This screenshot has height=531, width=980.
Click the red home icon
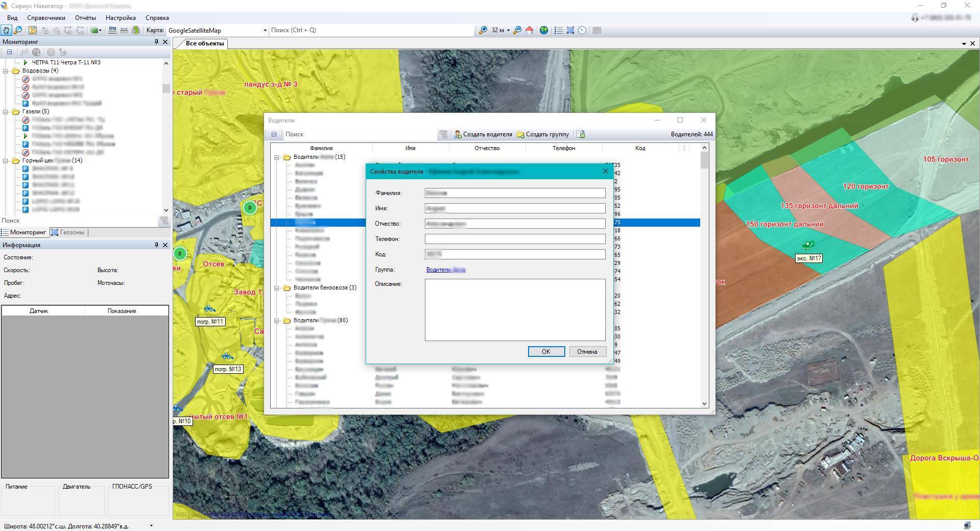point(530,31)
